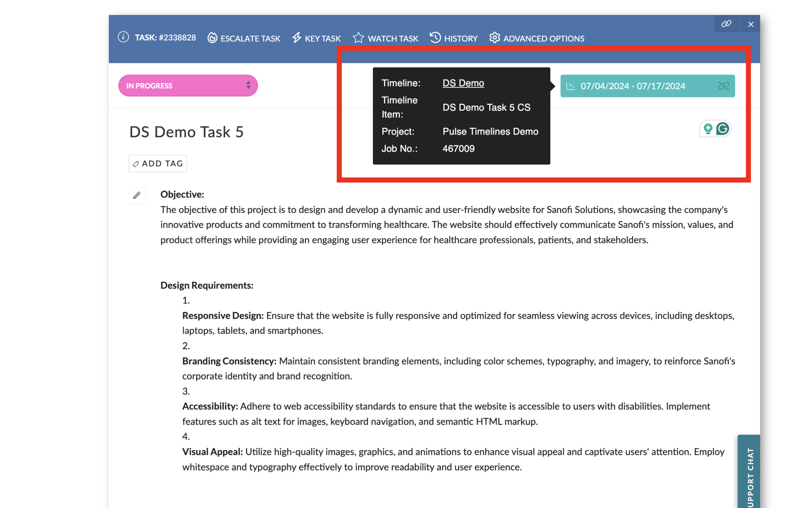Open History via clock icon
The height and width of the screenshot is (508, 812).
pyautogui.click(x=435, y=38)
